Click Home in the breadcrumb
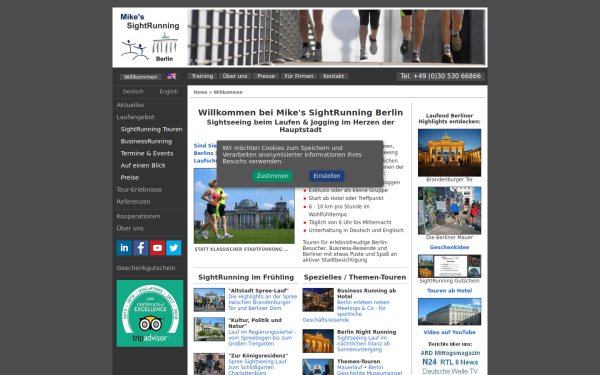600x375 pixels. tap(200, 92)
